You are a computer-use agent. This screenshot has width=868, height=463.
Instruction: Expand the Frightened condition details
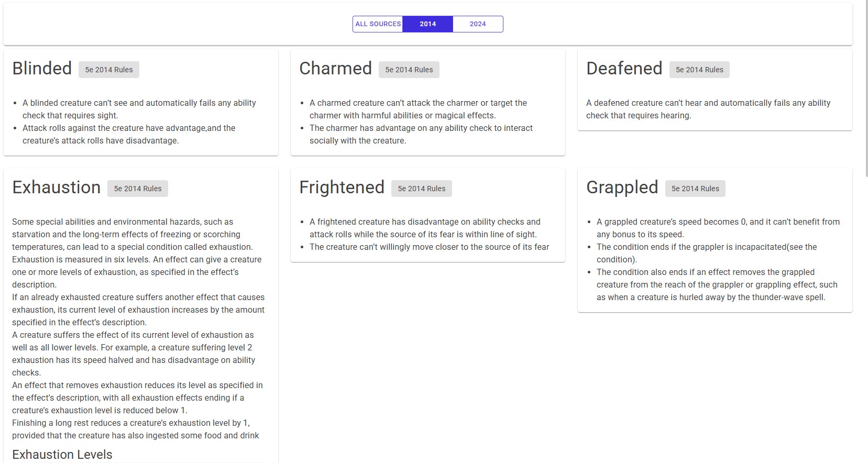pyautogui.click(x=427, y=215)
